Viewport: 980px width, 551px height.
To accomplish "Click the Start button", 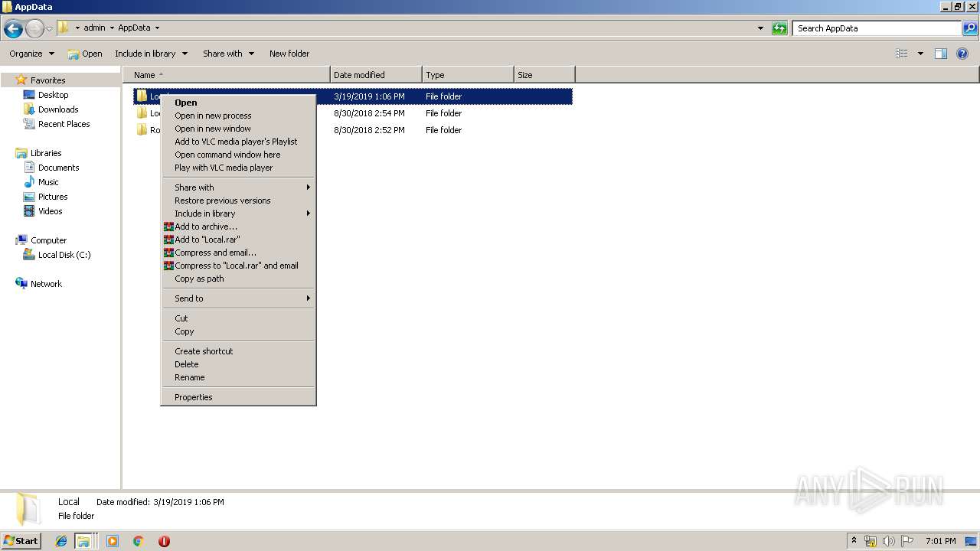I will 21,540.
